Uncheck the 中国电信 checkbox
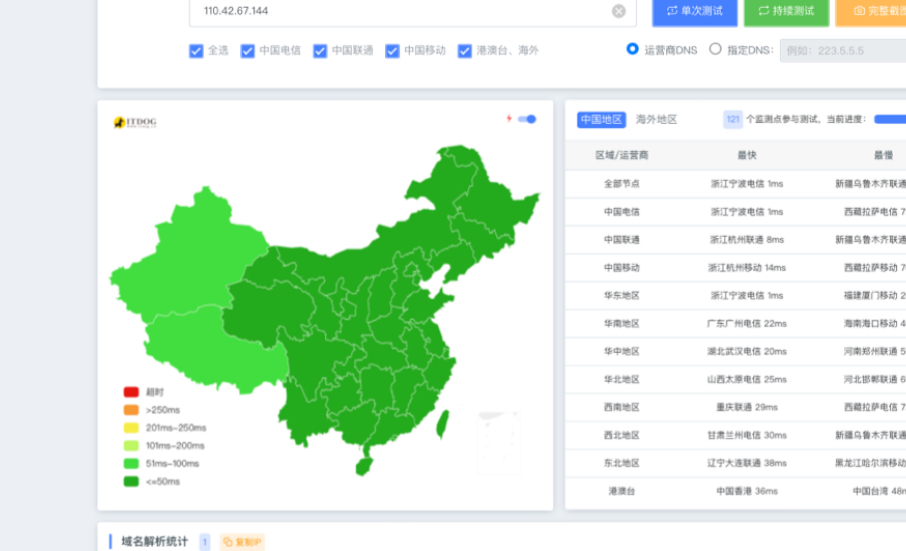This screenshot has width=906, height=551. click(x=247, y=51)
